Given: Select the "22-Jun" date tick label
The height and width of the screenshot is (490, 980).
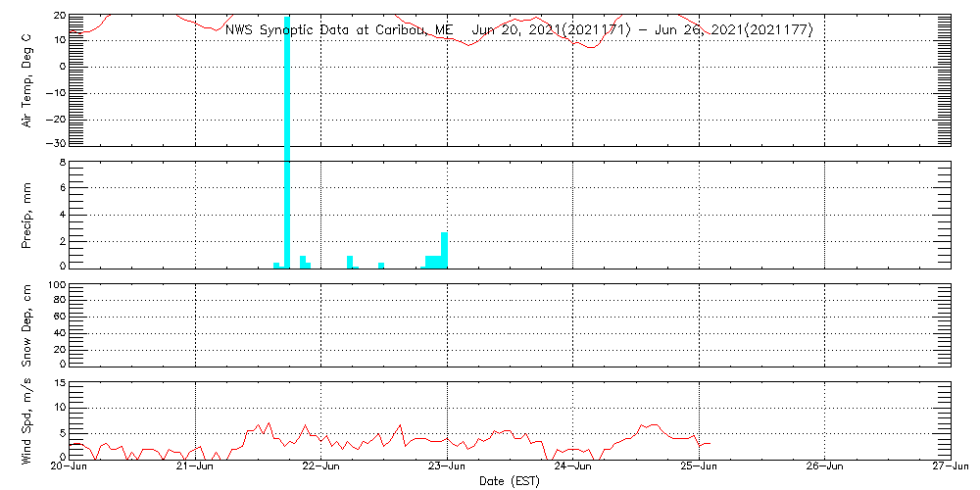Looking at the screenshot, I should click(x=320, y=466).
